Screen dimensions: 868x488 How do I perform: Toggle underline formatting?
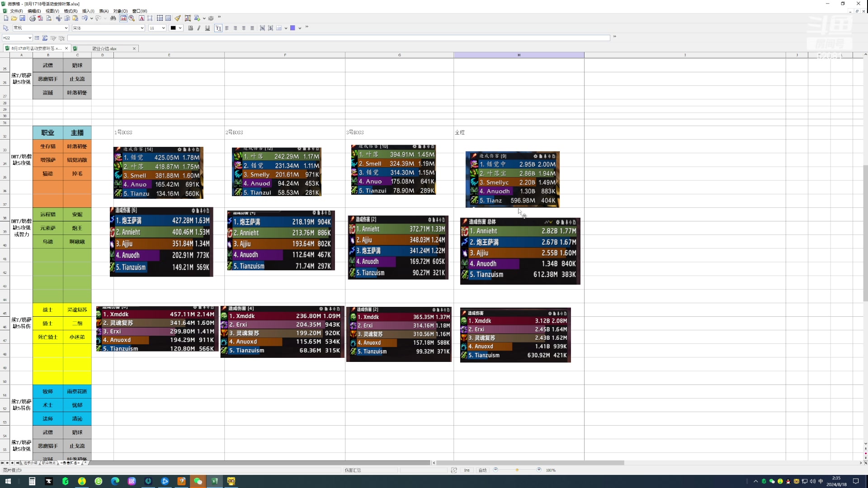pos(208,28)
